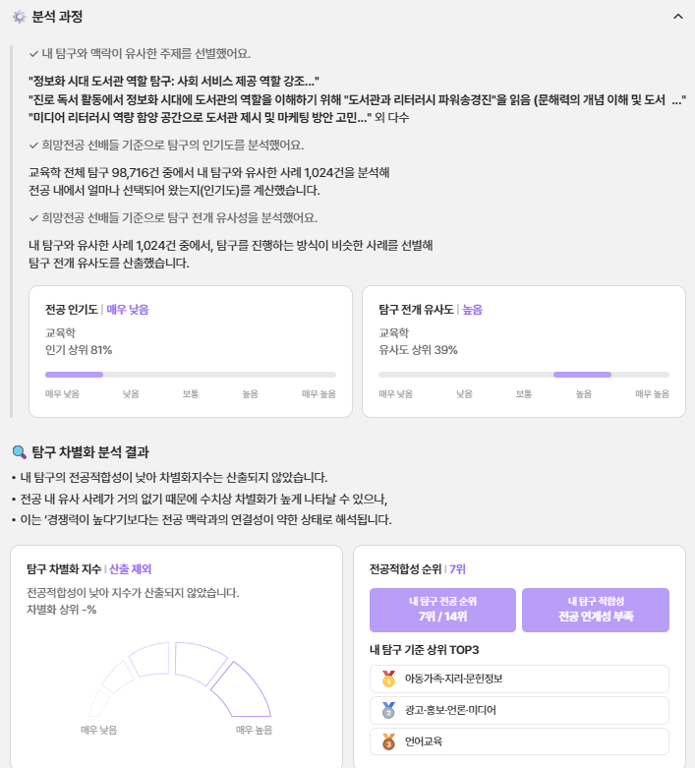Click the 전공 인기도 progress bar

click(x=191, y=375)
